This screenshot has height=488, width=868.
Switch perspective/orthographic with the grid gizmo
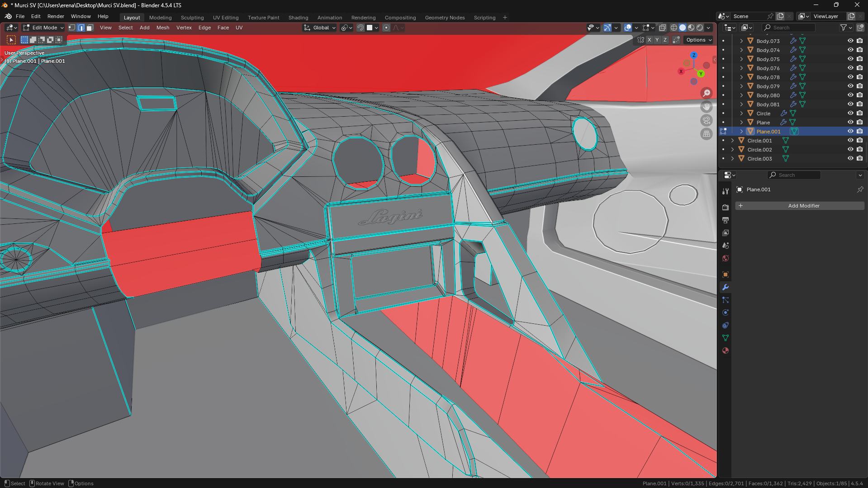706,134
